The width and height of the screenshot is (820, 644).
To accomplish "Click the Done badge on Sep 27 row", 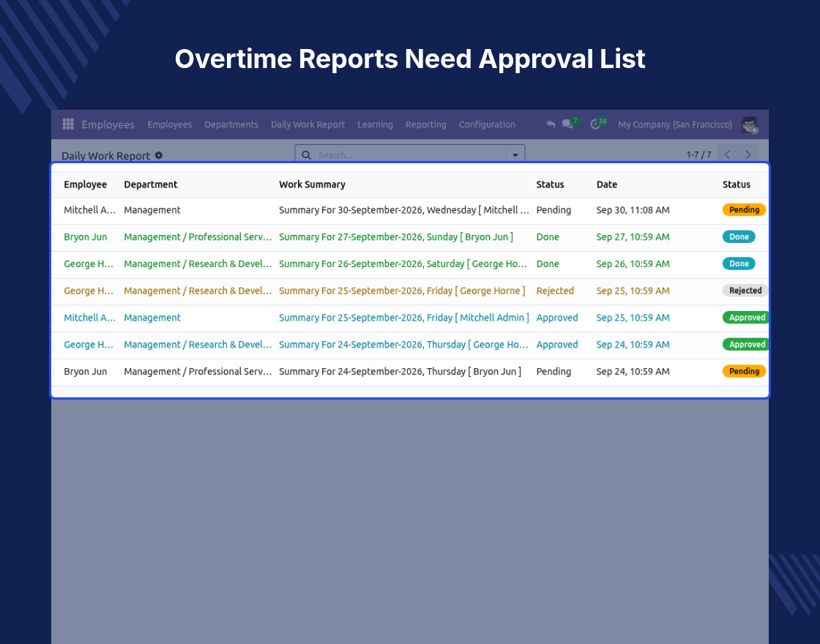I will [739, 237].
